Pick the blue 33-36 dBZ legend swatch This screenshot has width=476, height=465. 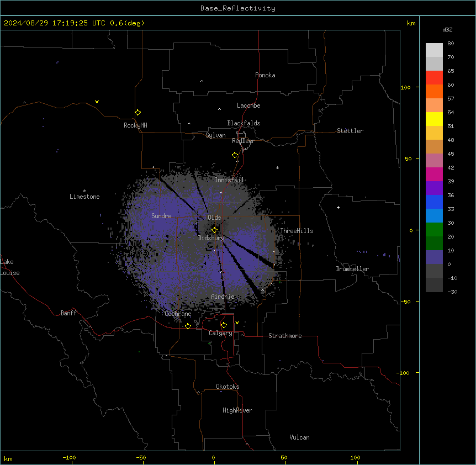click(x=434, y=202)
